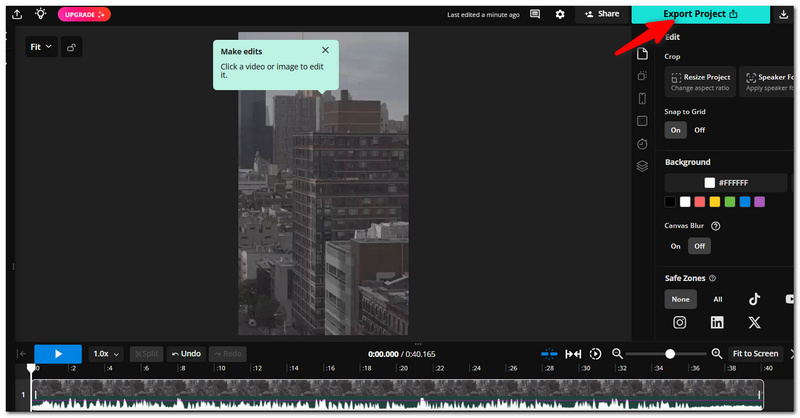
Task: Open the 1.0x playback speed dropdown
Action: coord(106,354)
